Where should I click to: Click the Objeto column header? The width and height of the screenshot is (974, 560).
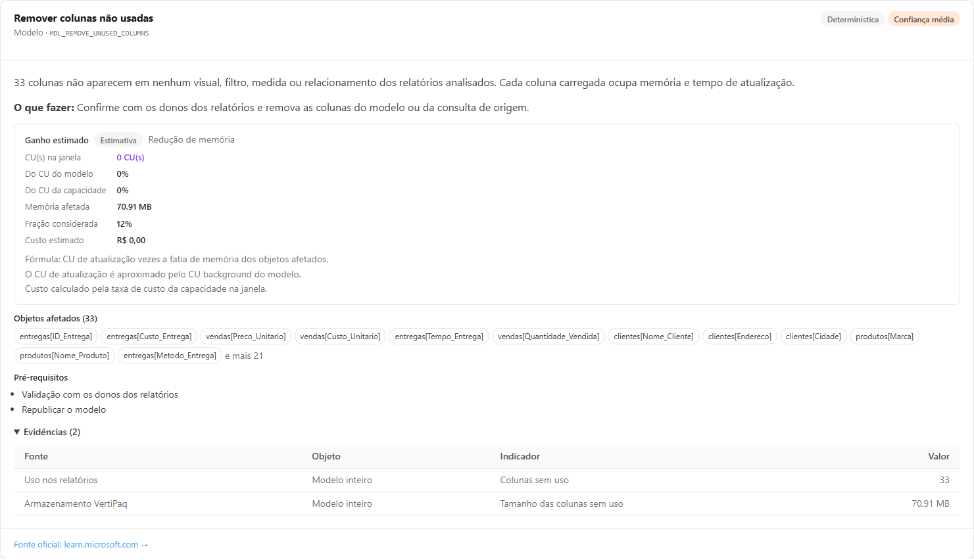click(x=326, y=457)
